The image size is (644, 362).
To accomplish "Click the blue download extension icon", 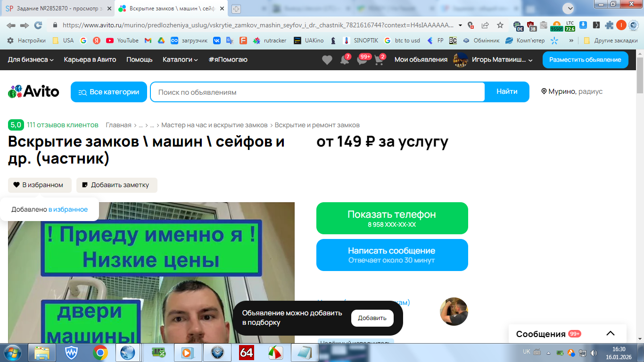I will coord(583,25).
